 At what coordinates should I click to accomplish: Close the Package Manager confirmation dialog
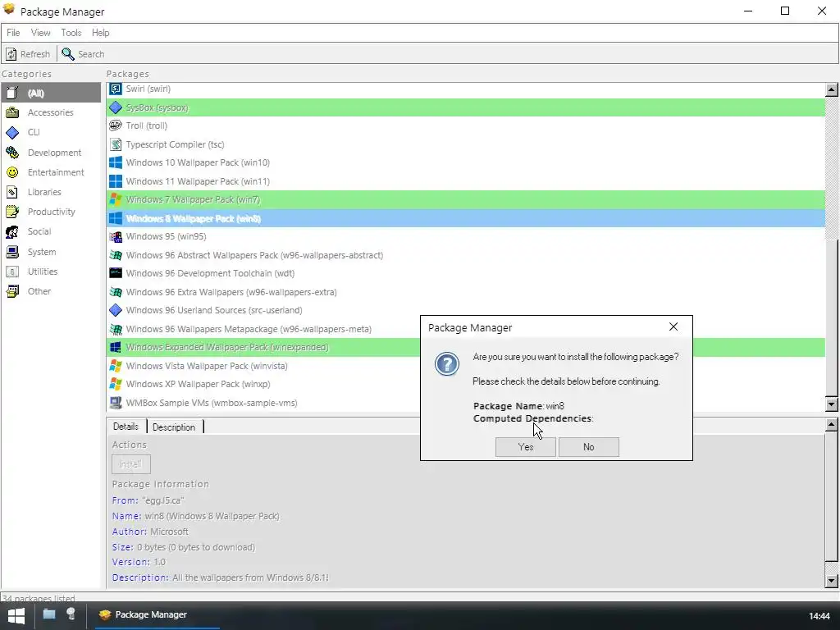(x=673, y=326)
